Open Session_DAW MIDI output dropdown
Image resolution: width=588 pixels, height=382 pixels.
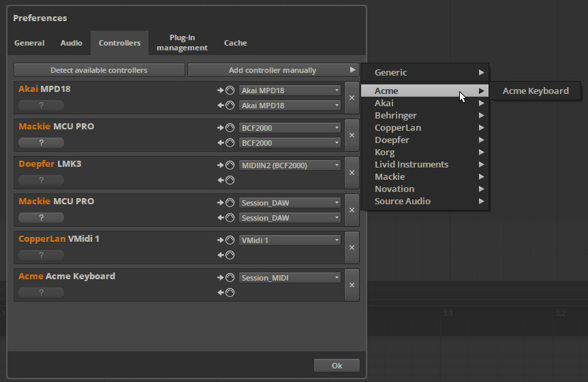coord(290,218)
